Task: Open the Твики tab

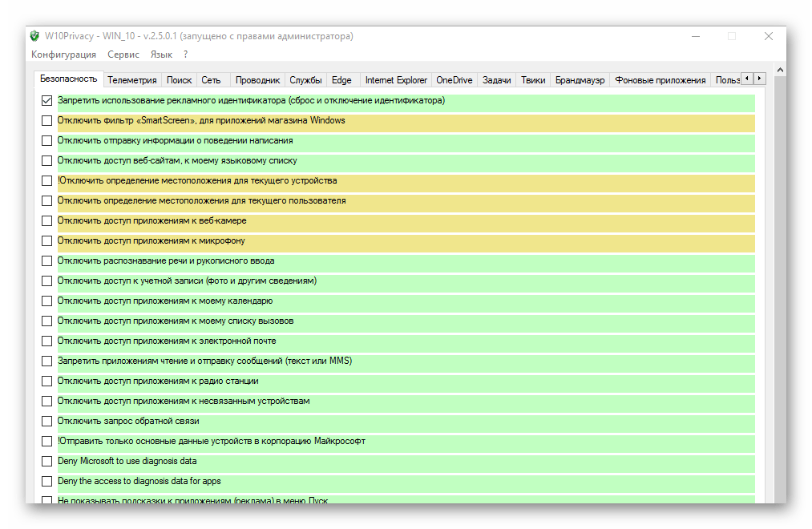Action: (x=533, y=80)
